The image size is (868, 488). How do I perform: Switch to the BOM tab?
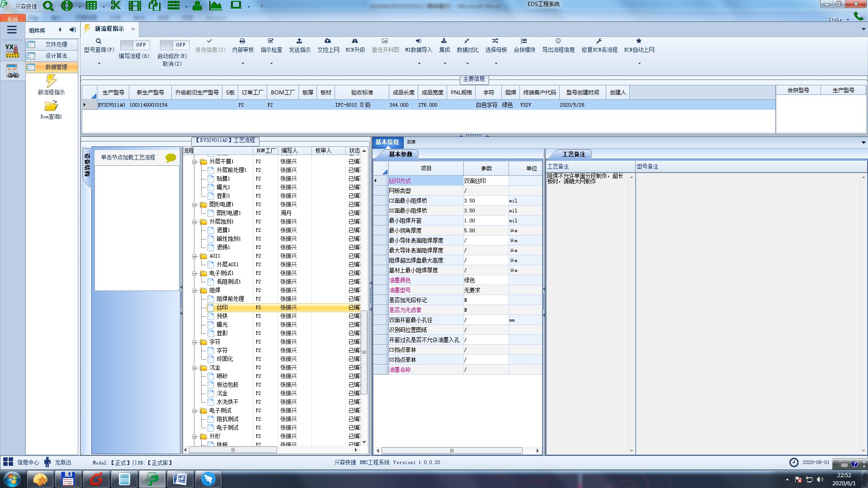(411, 142)
